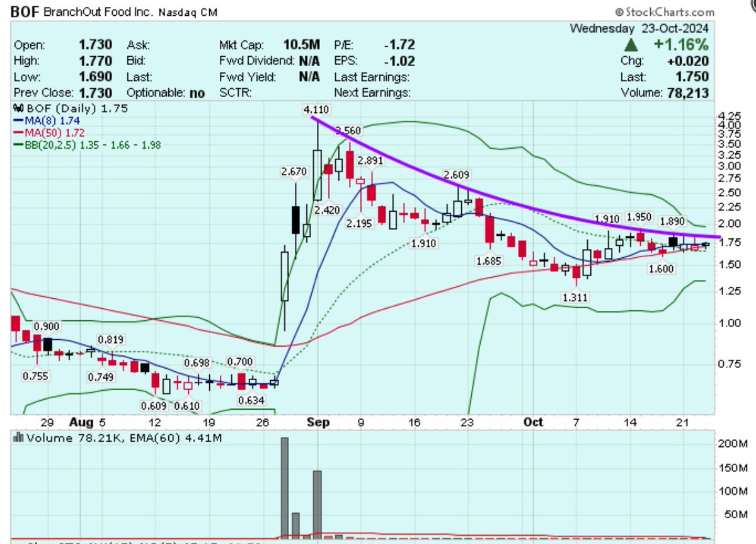This screenshot has width=756, height=544.
Task: Click the 2.609 price label
Action: pyautogui.click(x=456, y=175)
